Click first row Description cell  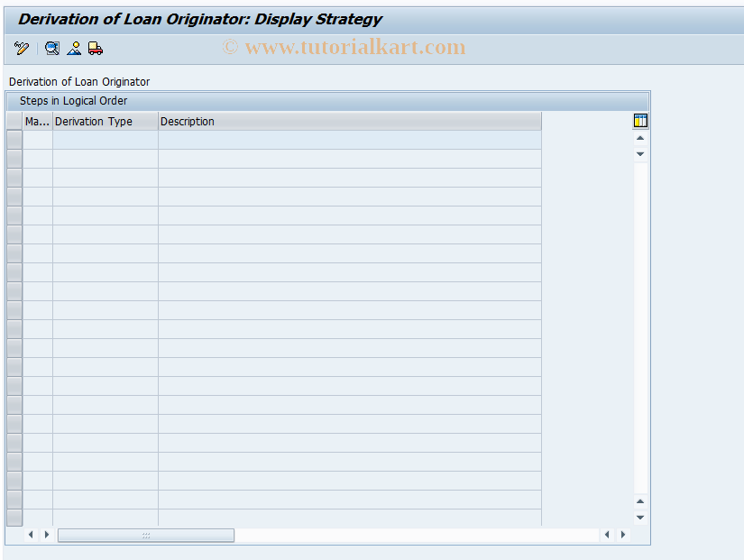[350, 140]
